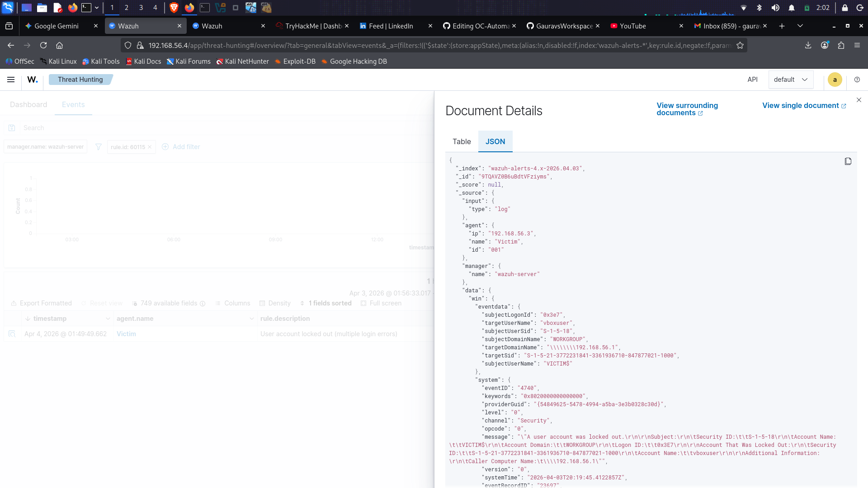Click the filter funnel icon near filter pills

pyautogui.click(x=98, y=146)
